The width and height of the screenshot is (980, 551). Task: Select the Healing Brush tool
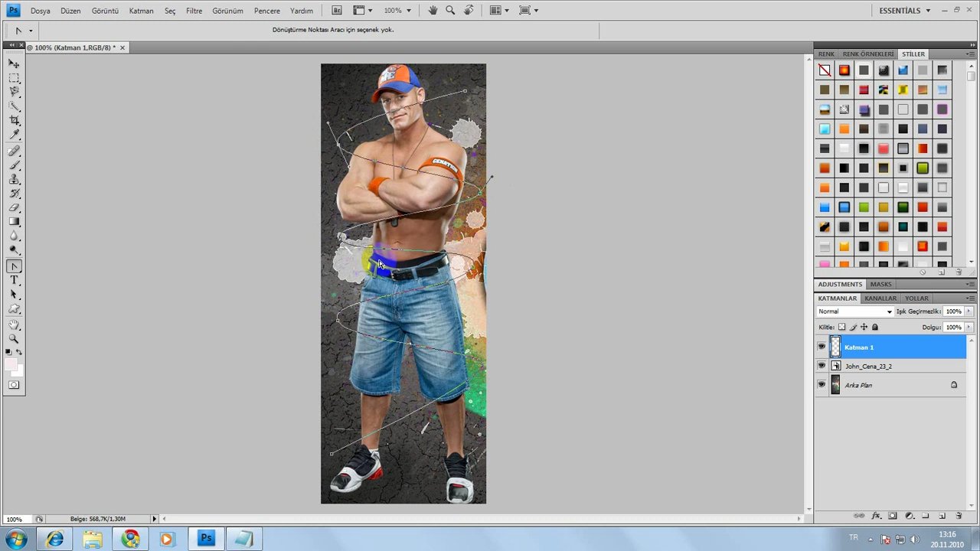click(14, 151)
